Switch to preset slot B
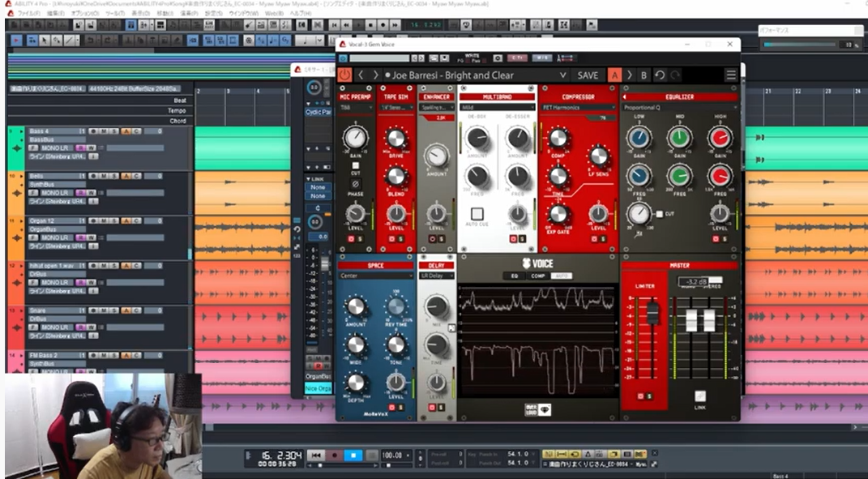 [644, 75]
